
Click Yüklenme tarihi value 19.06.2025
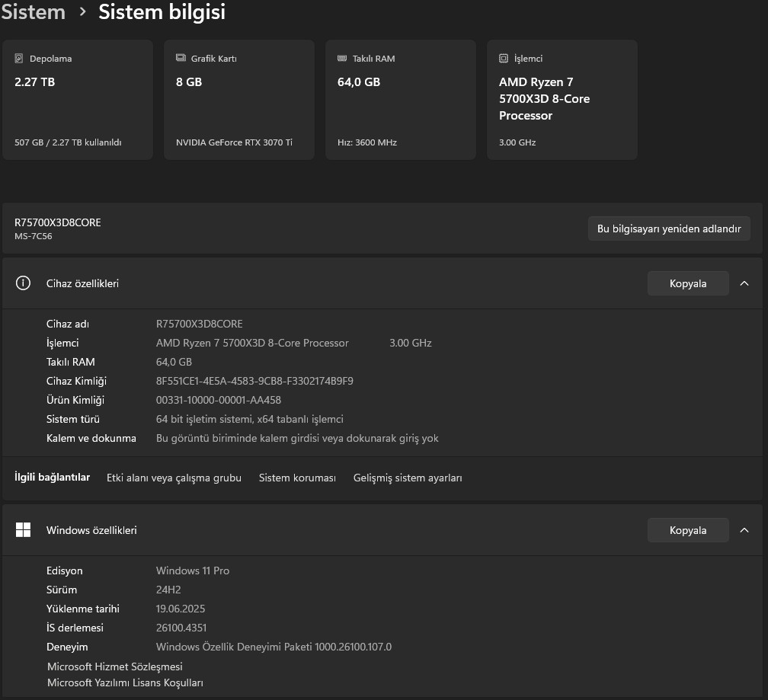pos(181,609)
